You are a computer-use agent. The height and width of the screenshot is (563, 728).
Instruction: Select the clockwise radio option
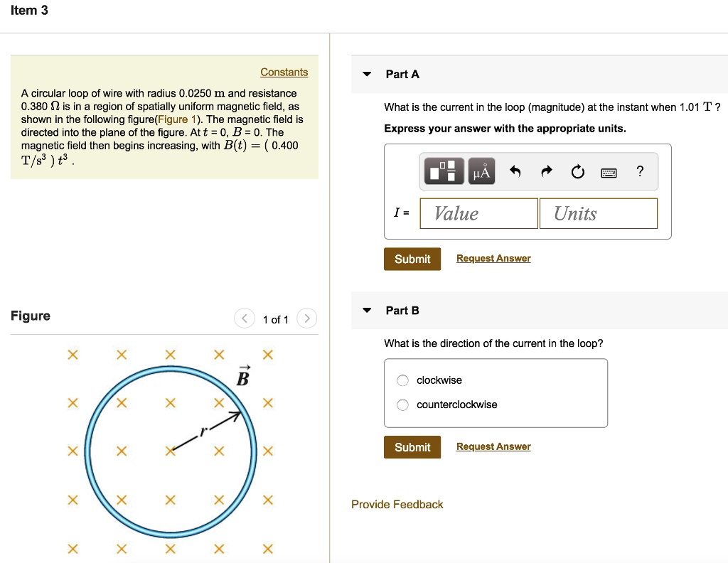tap(403, 380)
